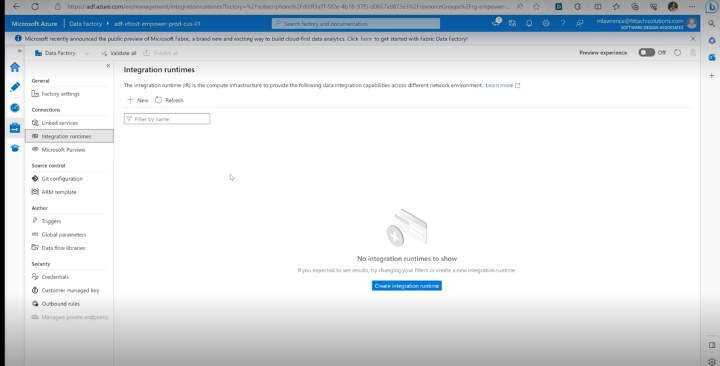The height and width of the screenshot is (366, 720).
Task: Open notifications bell icon
Action: pyautogui.click(x=529, y=23)
